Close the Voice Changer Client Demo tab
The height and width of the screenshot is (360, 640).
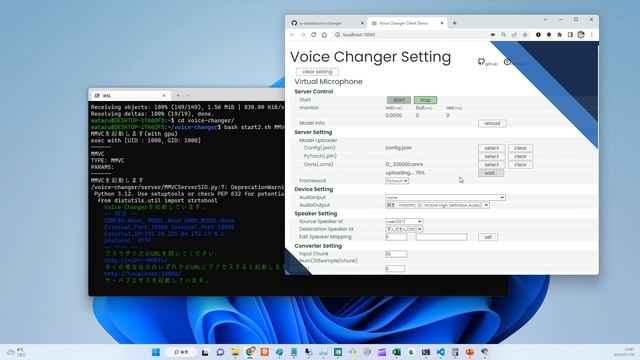[442, 23]
